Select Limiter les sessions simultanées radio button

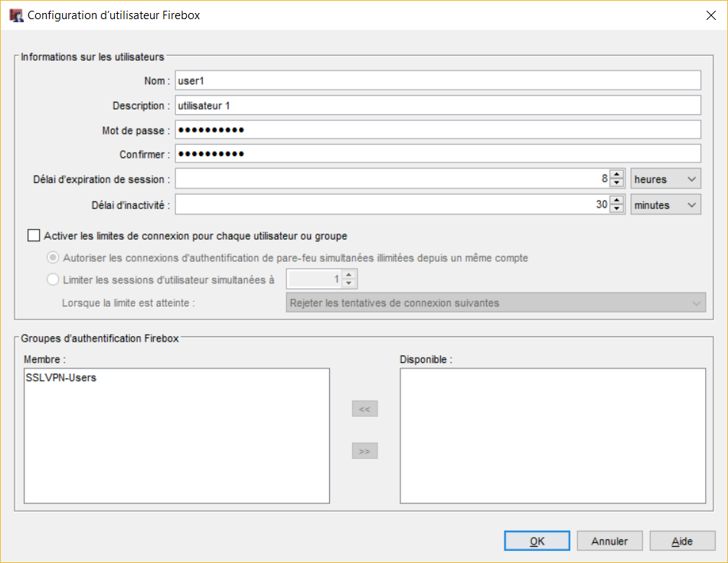click(53, 279)
